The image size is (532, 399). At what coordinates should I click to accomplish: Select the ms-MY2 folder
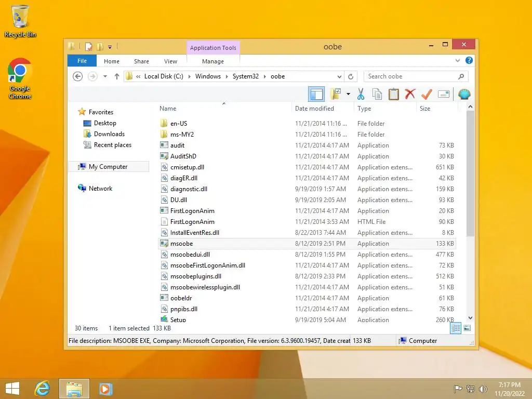pos(307,135)
